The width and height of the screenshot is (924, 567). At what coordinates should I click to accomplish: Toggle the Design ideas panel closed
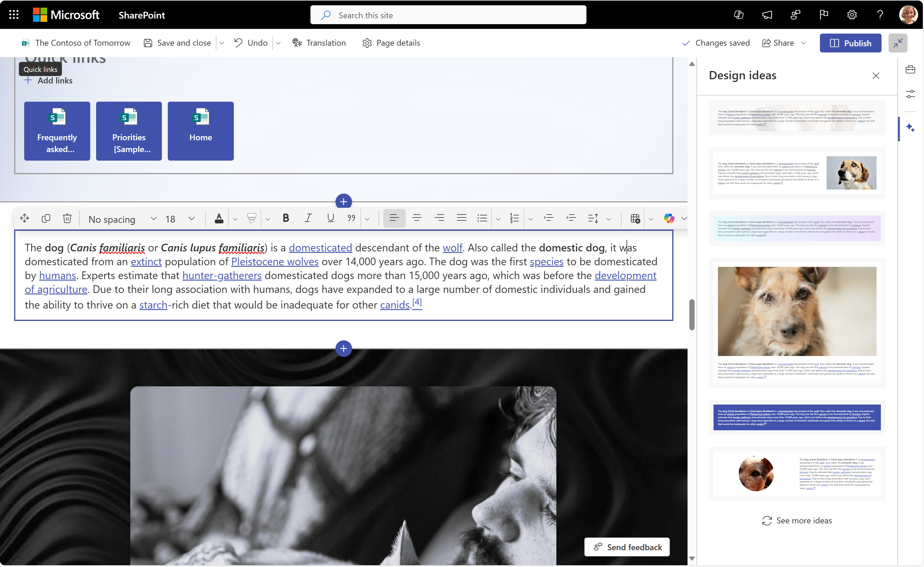tap(876, 75)
